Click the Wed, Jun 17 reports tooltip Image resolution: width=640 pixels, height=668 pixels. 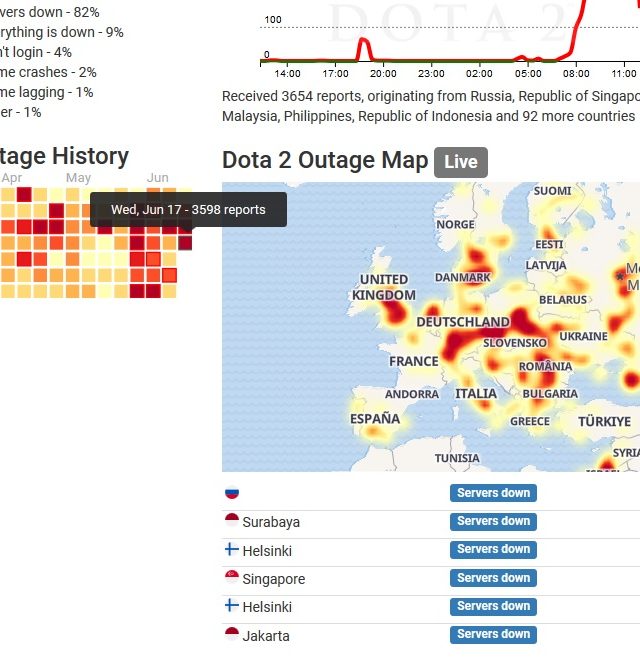coord(188,209)
